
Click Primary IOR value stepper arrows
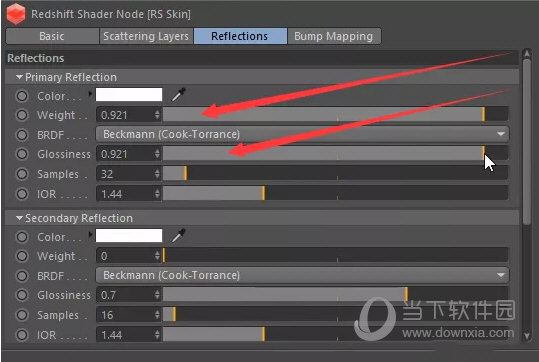[x=157, y=194]
